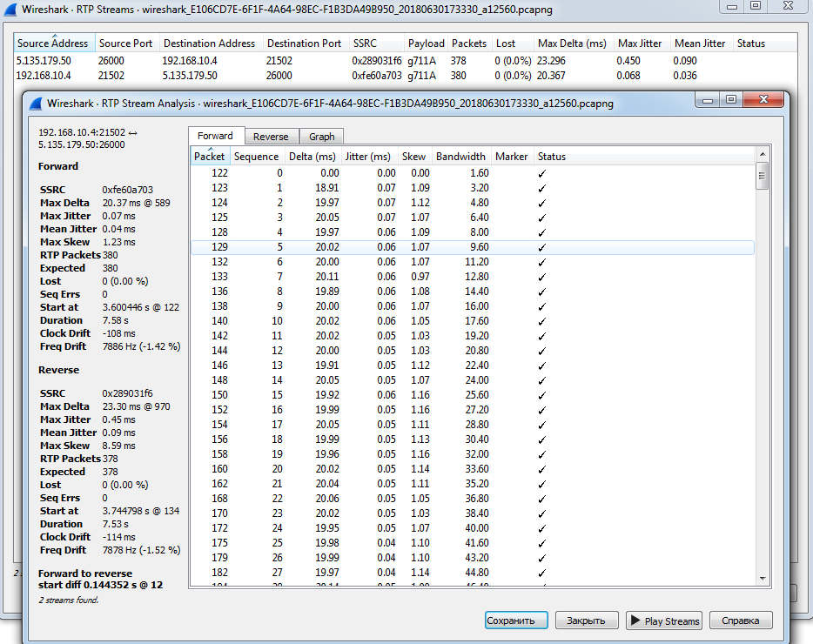The height and width of the screenshot is (644, 813).
Task: Sort by Delta (ms) column header
Action: [x=312, y=156]
